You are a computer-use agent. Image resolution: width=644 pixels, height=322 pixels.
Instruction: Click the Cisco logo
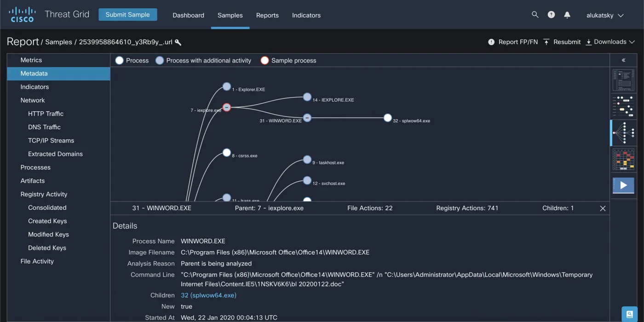[22, 14]
